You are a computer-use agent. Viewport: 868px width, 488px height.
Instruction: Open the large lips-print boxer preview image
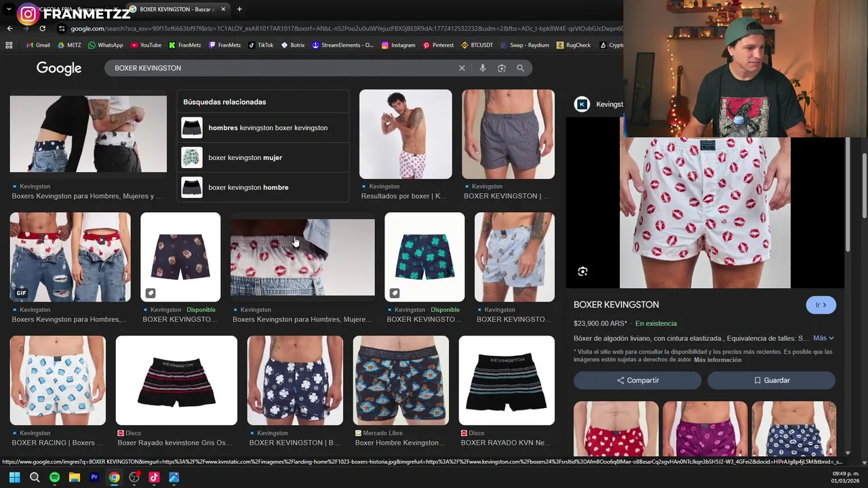pos(705,213)
